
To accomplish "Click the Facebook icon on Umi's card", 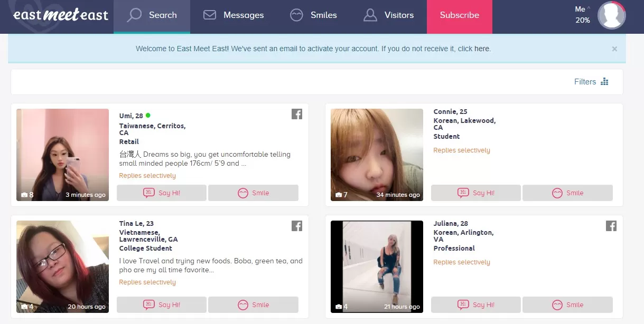I will click(x=297, y=114).
